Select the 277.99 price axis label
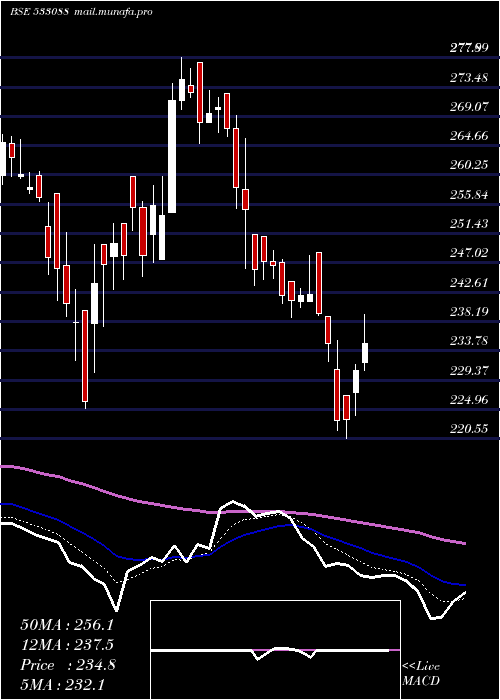 (468, 48)
